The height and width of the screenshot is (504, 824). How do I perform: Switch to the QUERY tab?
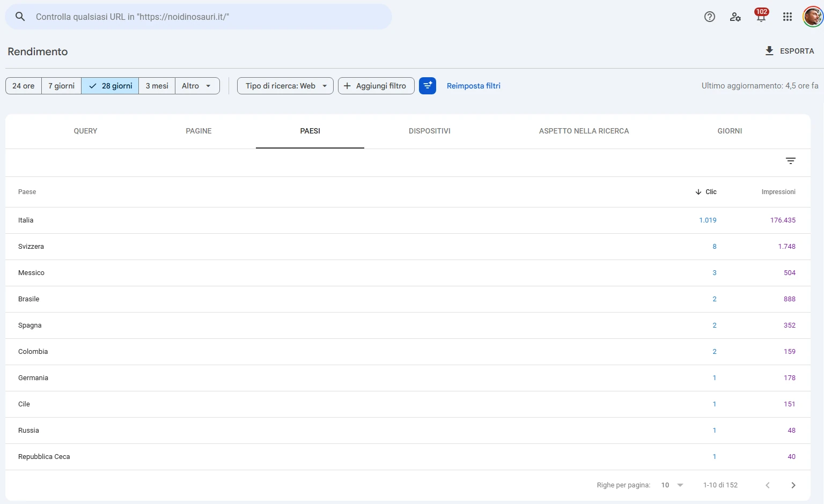pos(85,131)
